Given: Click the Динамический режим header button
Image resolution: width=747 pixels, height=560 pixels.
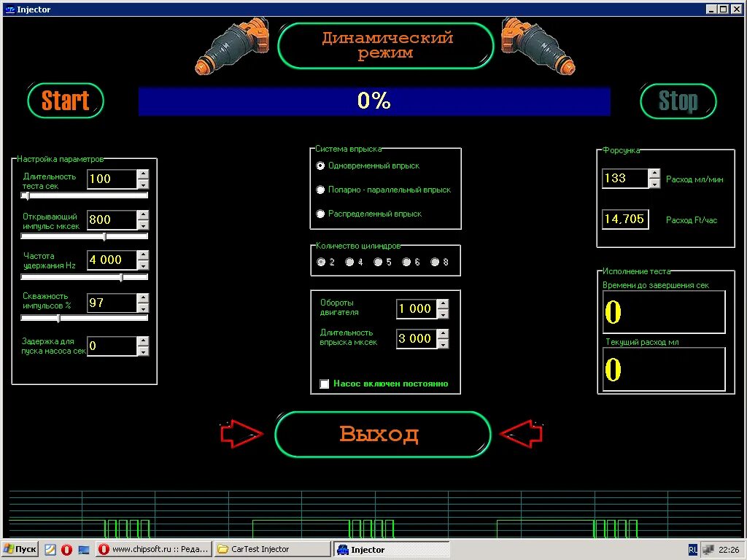Looking at the screenshot, I should click(386, 46).
